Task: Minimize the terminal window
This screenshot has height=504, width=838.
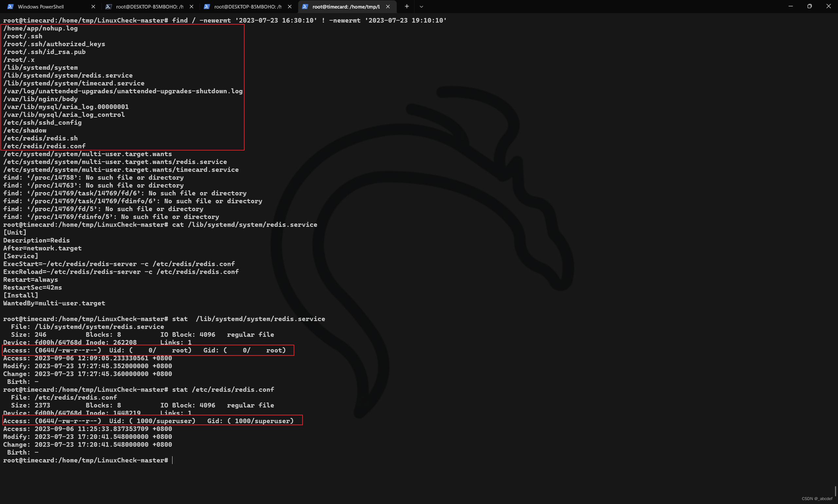Action: (x=791, y=6)
